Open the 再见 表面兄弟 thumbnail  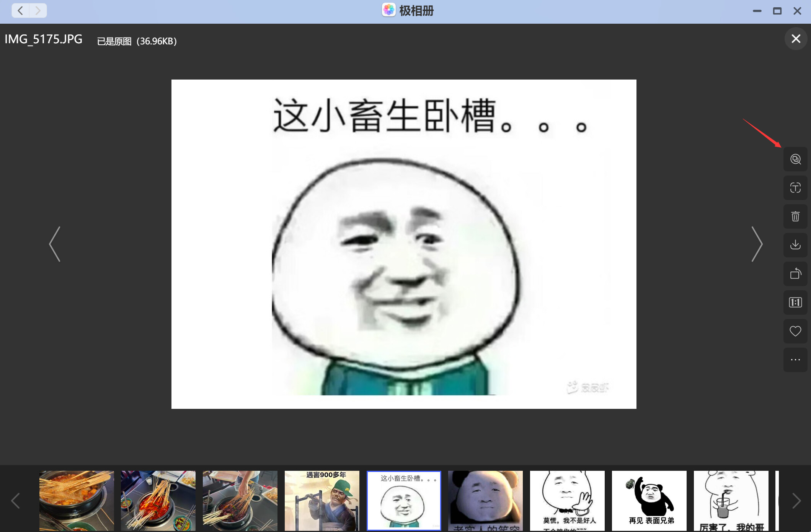(649, 500)
